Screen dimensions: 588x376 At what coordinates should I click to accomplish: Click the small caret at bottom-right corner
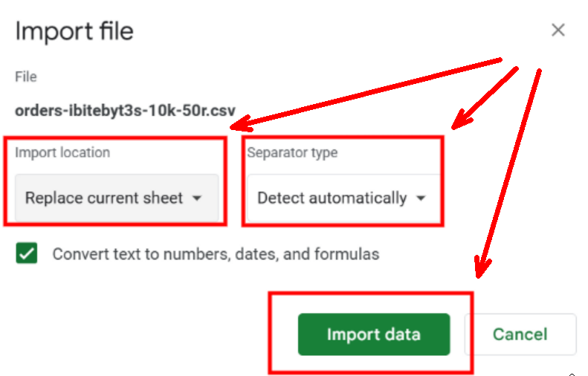(x=572, y=373)
